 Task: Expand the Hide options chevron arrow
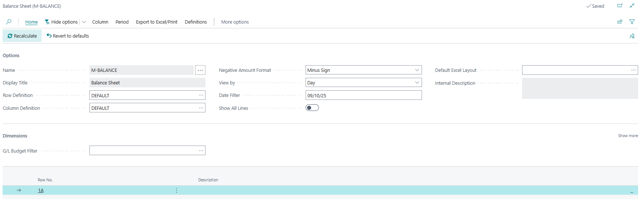pos(84,22)
